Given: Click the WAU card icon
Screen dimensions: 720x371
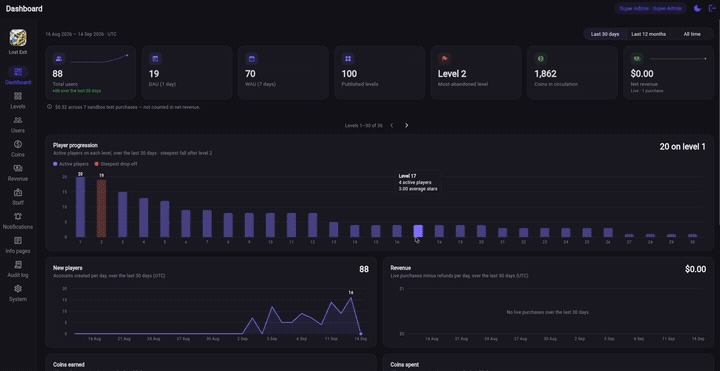Looking at the screenshot, I should [x=252, y=59].
